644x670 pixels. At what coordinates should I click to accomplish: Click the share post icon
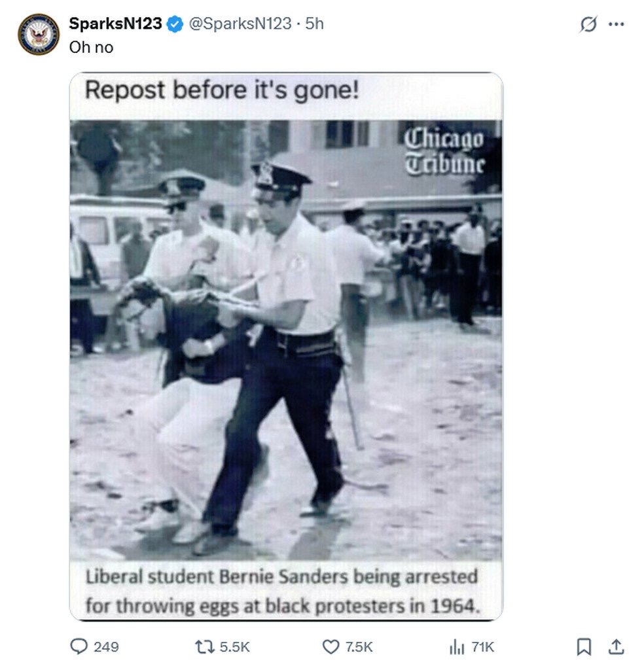[x=616, y=646]
